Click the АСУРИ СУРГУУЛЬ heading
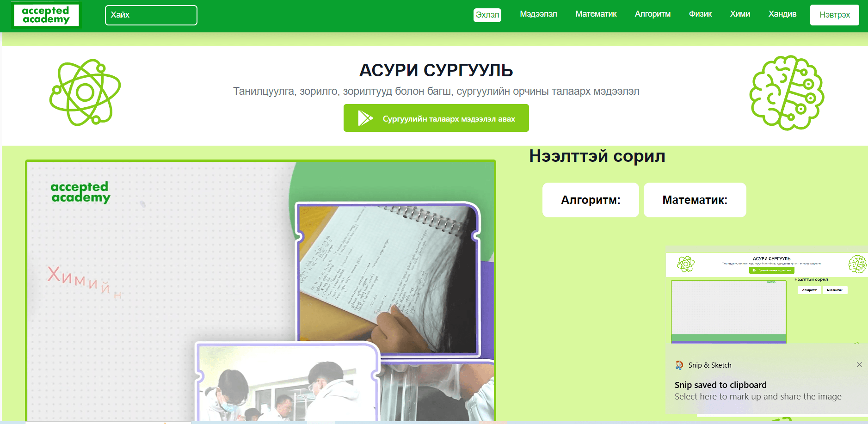 click(436, 70)
